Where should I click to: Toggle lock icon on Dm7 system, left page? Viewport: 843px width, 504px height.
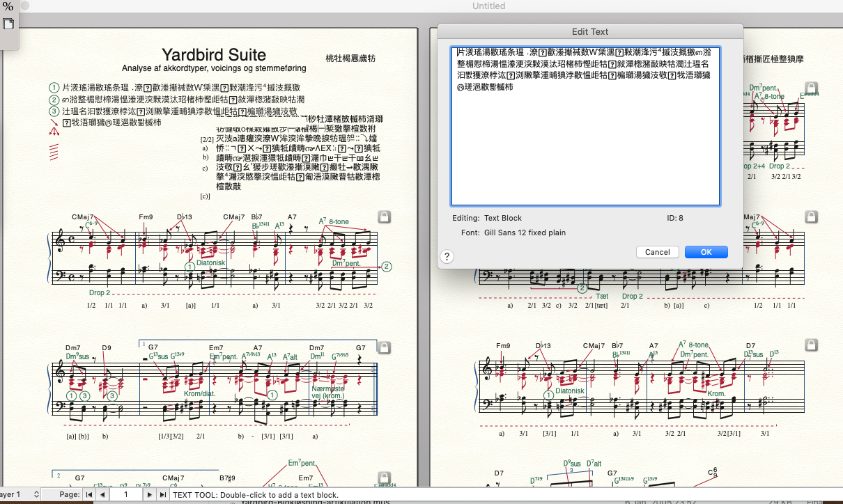tap(383, 347)
